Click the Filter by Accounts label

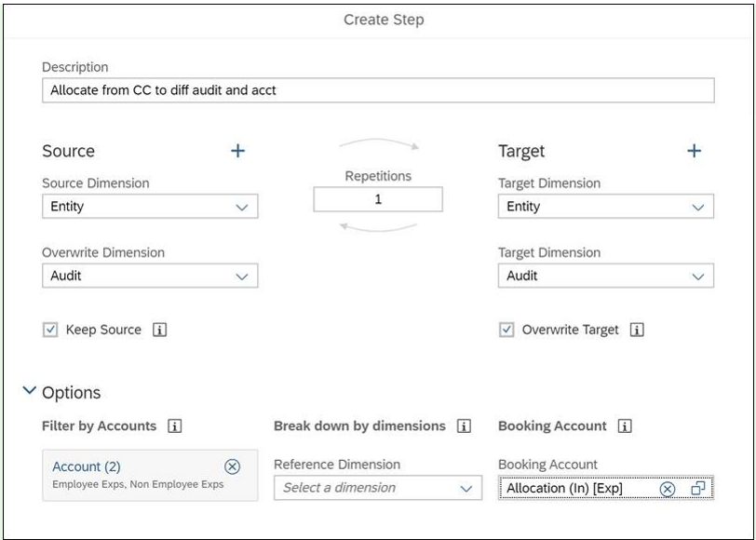click(100, 426)
